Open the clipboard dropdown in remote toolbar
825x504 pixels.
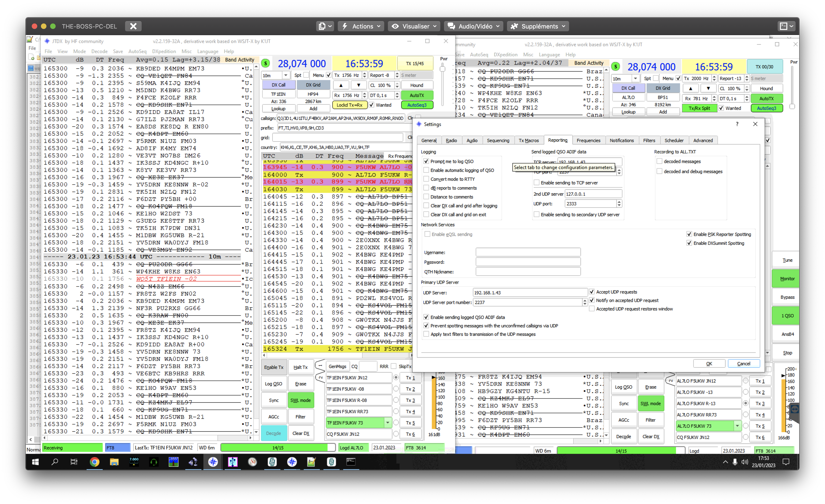[x=325, y=26]
